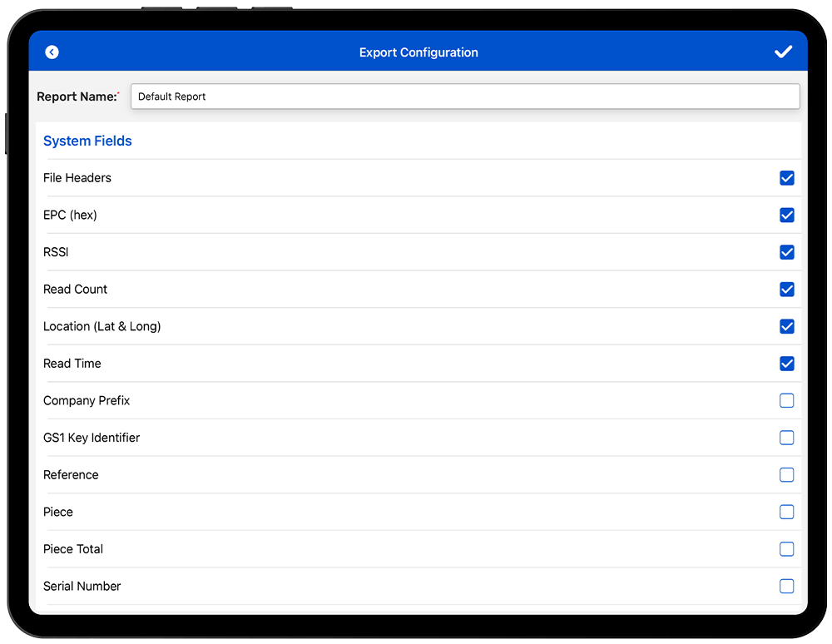Uncheck the File Headers checkbox
This screenshot has width=832, height=644.
click(x=786, y=178)
